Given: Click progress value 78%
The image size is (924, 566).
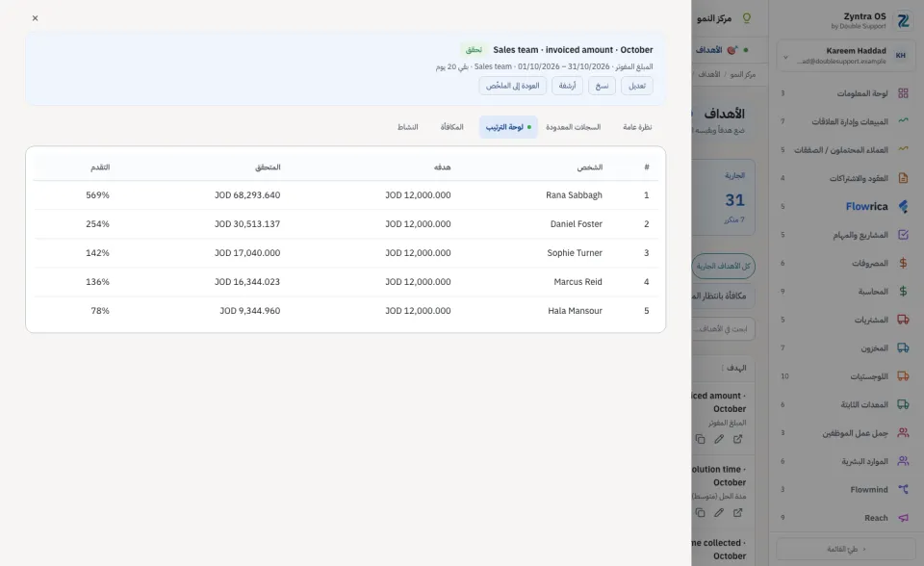Looking at the screenshot, I should (100, 311).
